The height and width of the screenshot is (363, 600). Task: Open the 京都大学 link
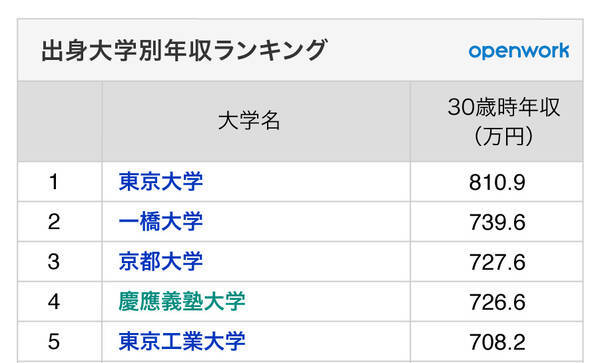161,262
